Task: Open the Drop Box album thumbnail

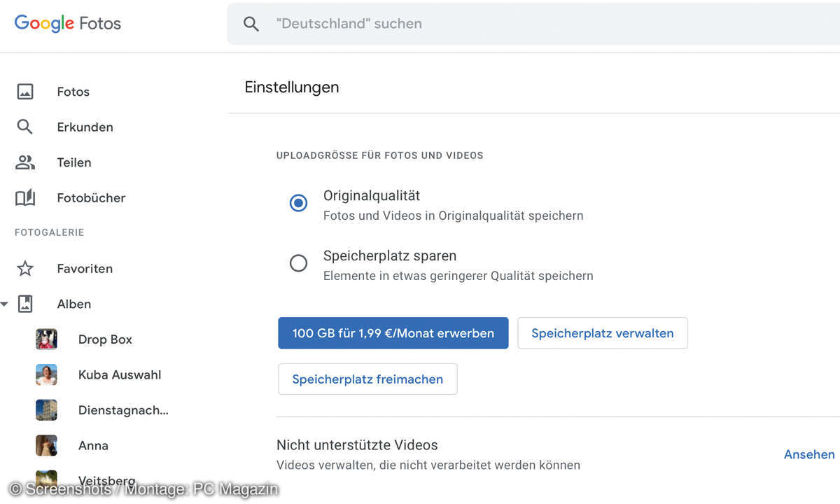Action: pyautogui.click(x=46, y=339)
